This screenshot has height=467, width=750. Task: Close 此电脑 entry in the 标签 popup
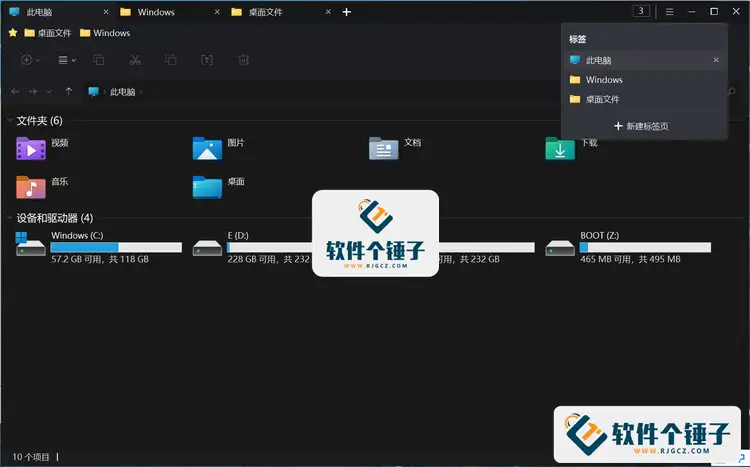click(x=716, y=60)
